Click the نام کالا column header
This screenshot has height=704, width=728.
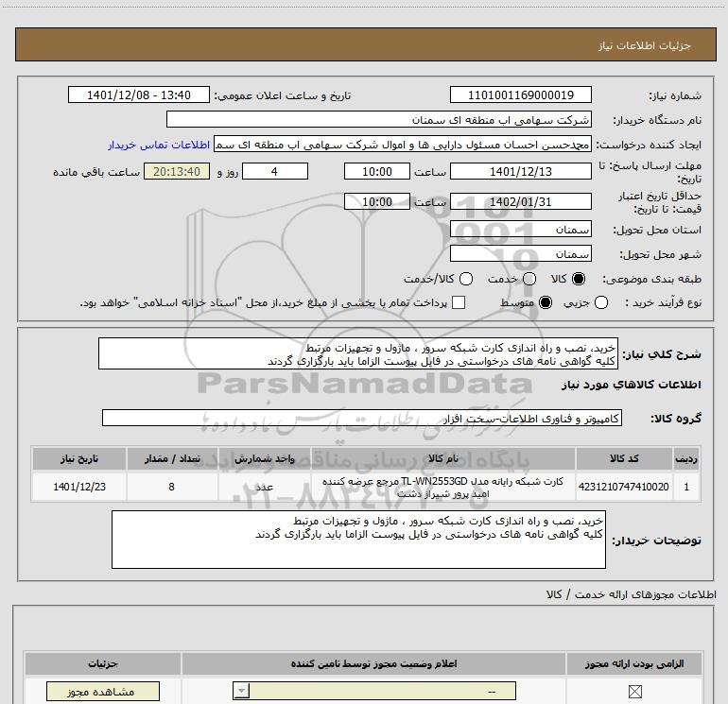click(442, 458)
